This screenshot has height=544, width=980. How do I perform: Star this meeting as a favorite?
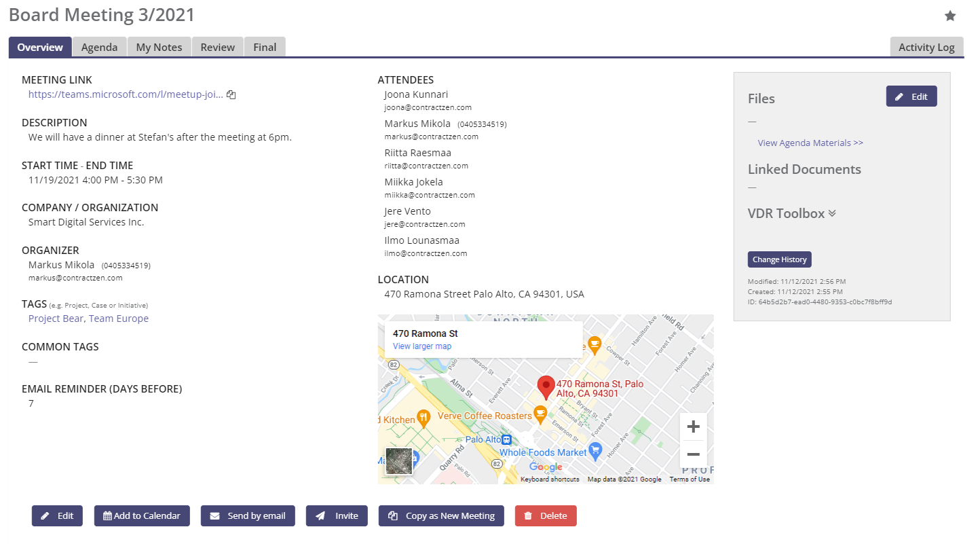950,15
